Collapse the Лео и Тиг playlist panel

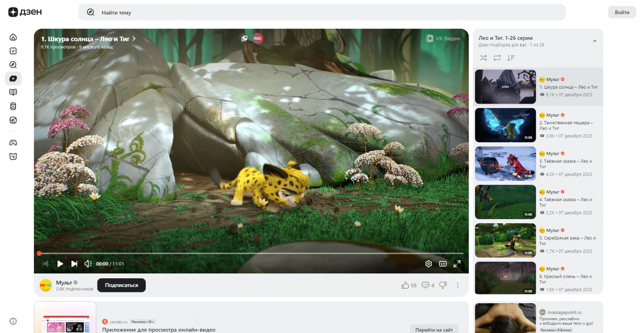pyautogui.click(x=594, y=41)
